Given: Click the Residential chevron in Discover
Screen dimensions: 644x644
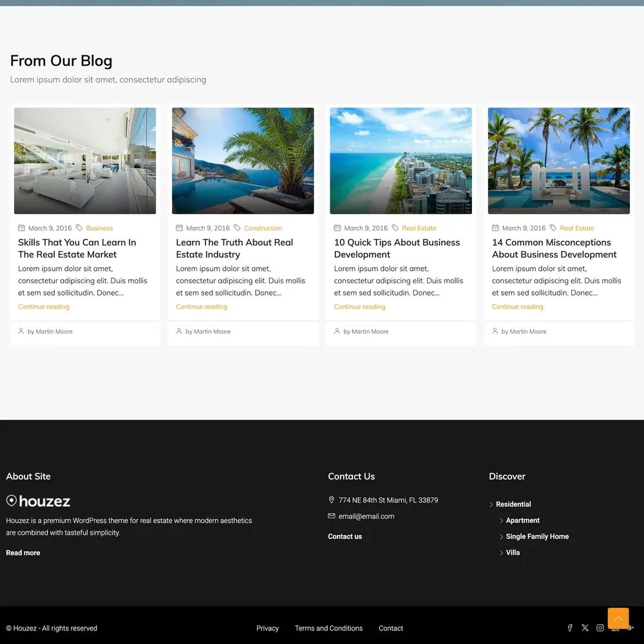Looking at the screenshot, I should point(491,505).
